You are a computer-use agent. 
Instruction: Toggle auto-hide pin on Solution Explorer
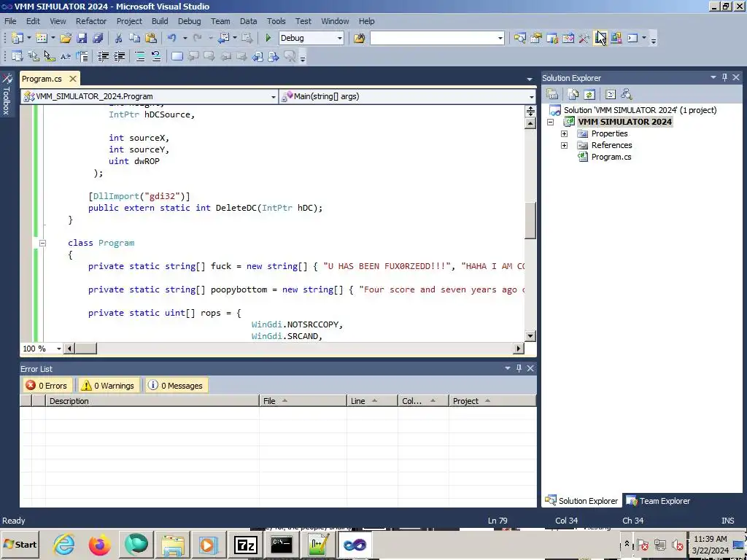coord(724,77)
